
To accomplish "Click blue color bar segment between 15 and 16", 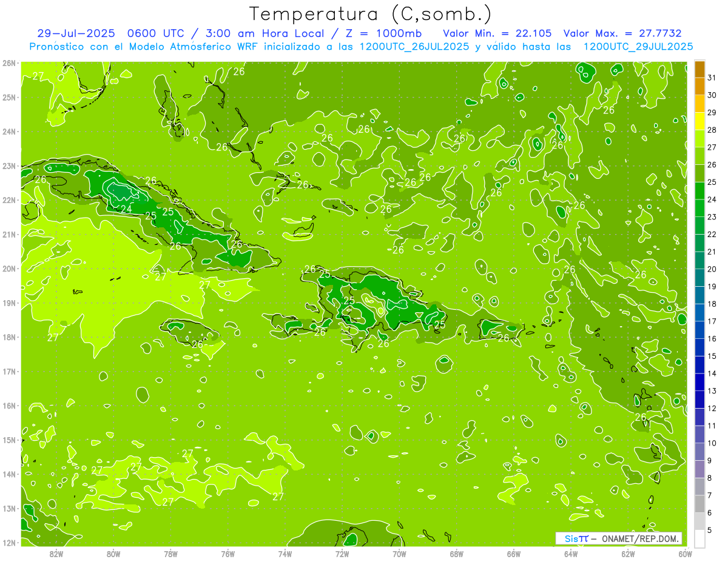I will pos(699,347).
